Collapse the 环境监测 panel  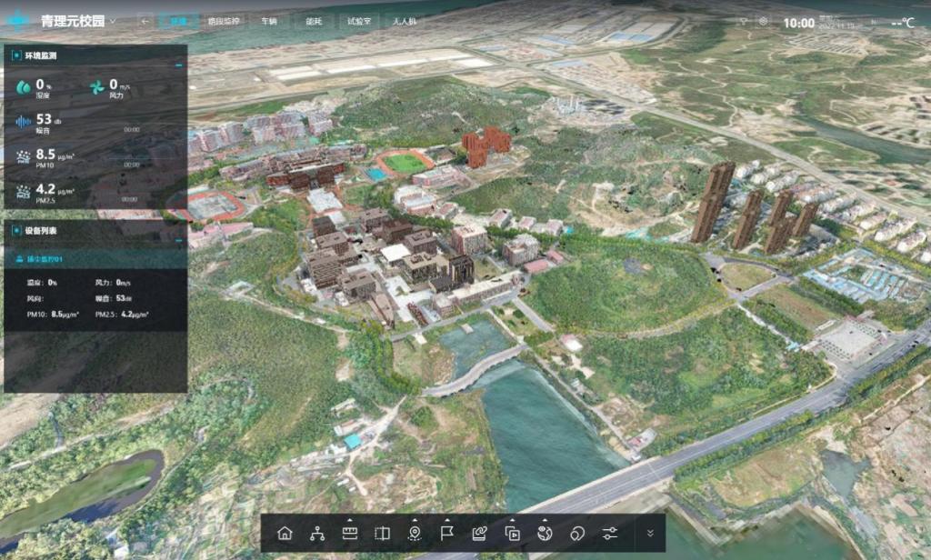178,65
